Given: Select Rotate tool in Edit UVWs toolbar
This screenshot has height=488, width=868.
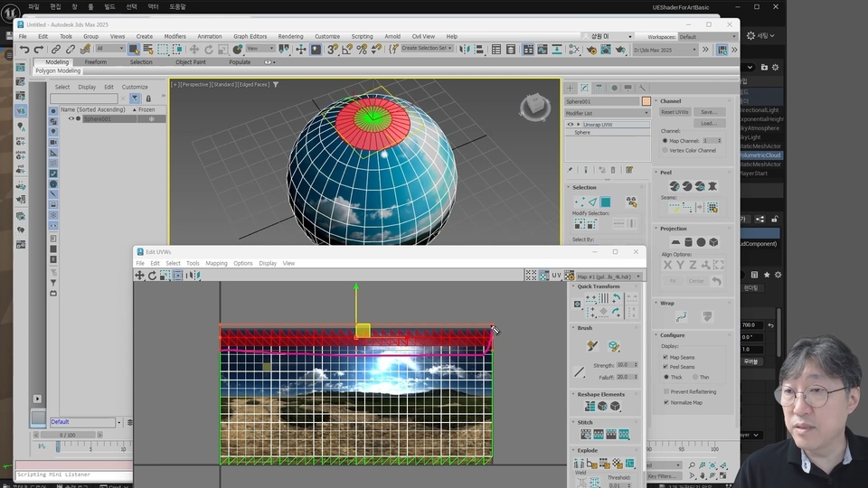Looking at the screenshot, I should pyautogui.click(x=152, y=275).
